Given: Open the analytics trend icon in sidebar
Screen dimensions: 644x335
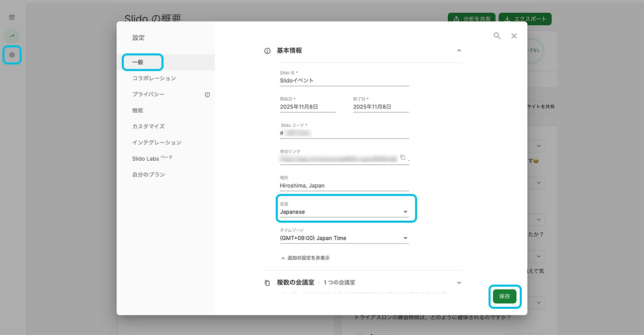Looking at the screenshot, I should click(x=12, y=36).
